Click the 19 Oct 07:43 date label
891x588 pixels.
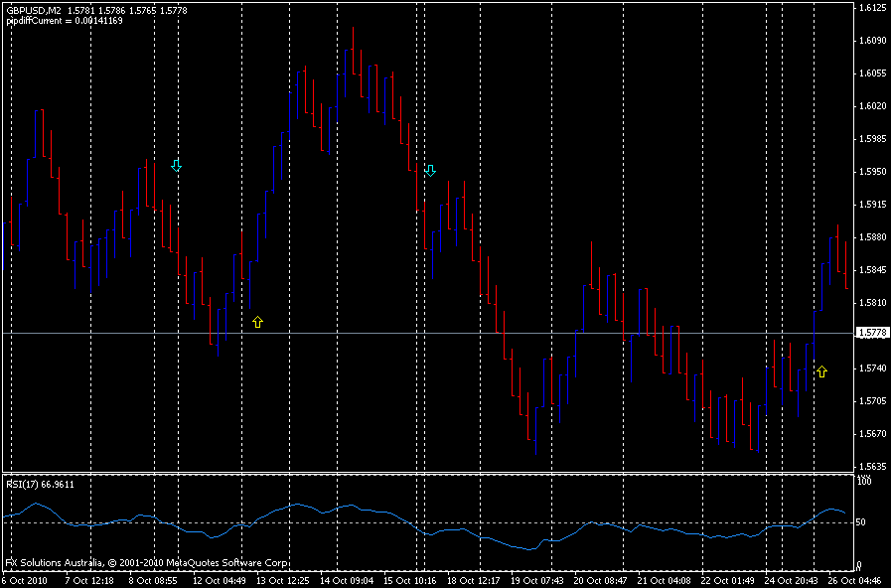click(537, 581)
